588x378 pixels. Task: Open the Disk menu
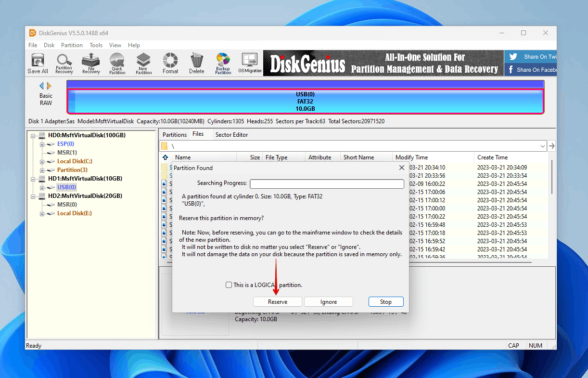(x=49, y=45)
